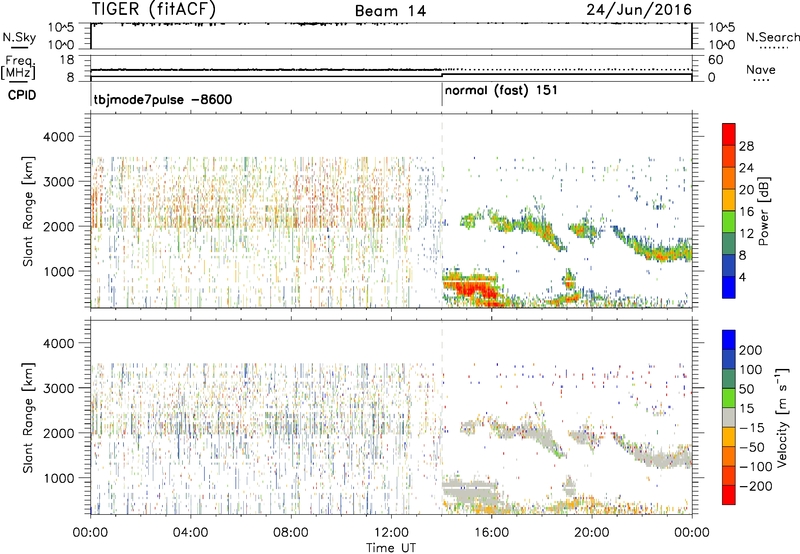The image size is (800, 554).
Task: Click the 20:00 time axis label
Action: [x=591, y=533]
